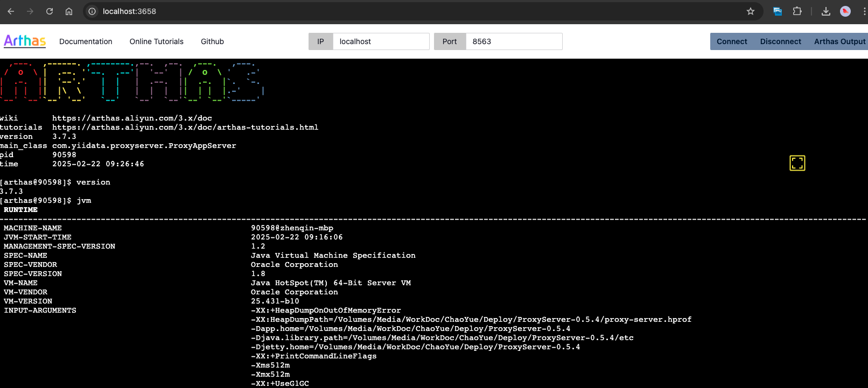Click the SPEC-VENDOR label
Image resolution: width=868 pixels, height=388 pixels.
pyautogui.click(x=30, y=264)
